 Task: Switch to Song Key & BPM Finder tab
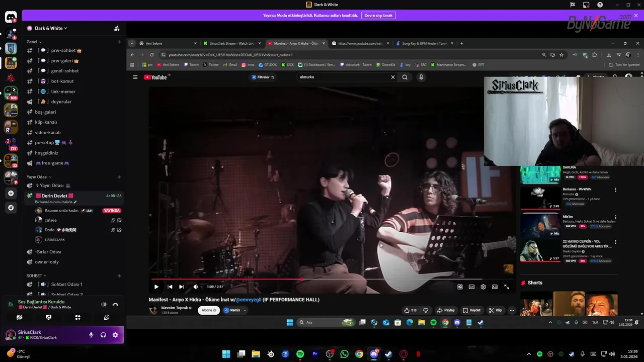(x=424, y=43)
